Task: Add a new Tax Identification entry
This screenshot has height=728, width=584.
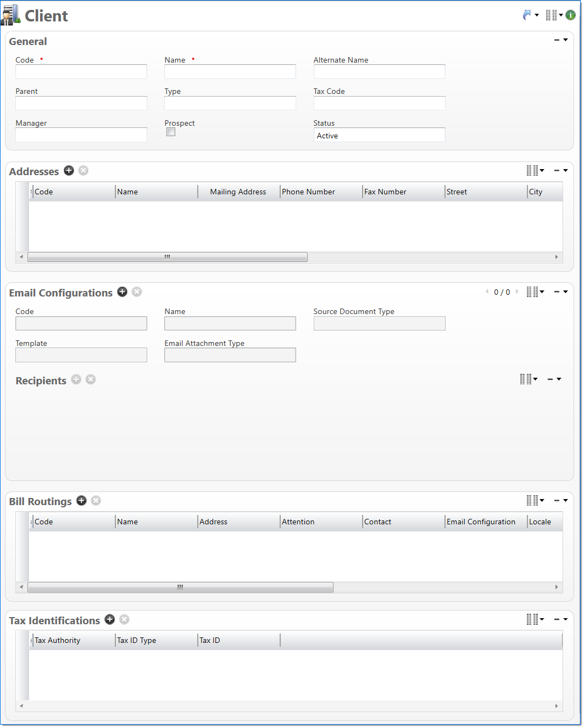Action: pyautogui.click(x=110, y=620)
